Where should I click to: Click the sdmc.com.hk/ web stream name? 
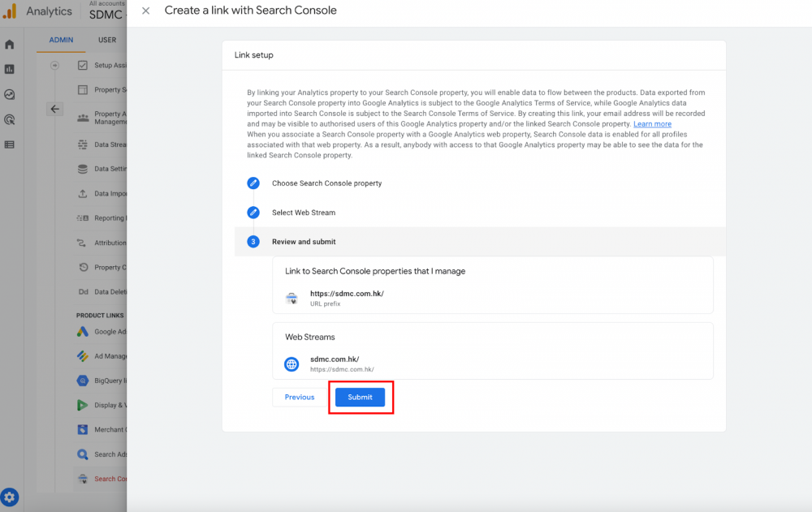coord(335,359)
